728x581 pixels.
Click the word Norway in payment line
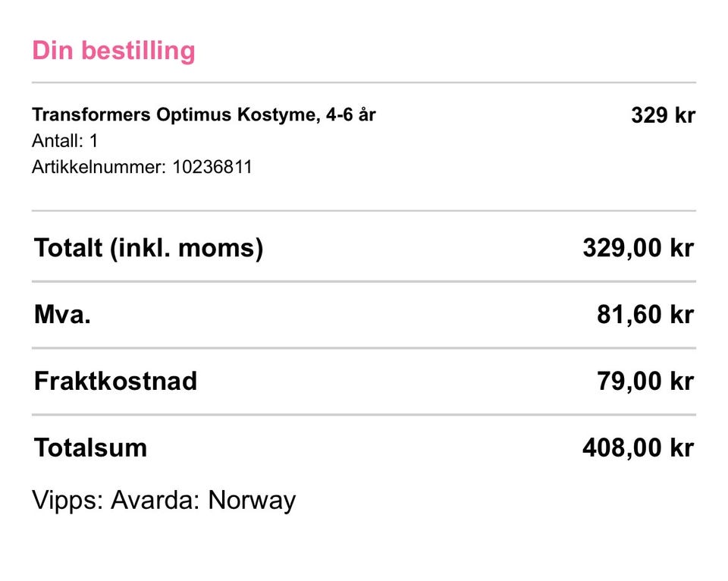click(252, 501)
